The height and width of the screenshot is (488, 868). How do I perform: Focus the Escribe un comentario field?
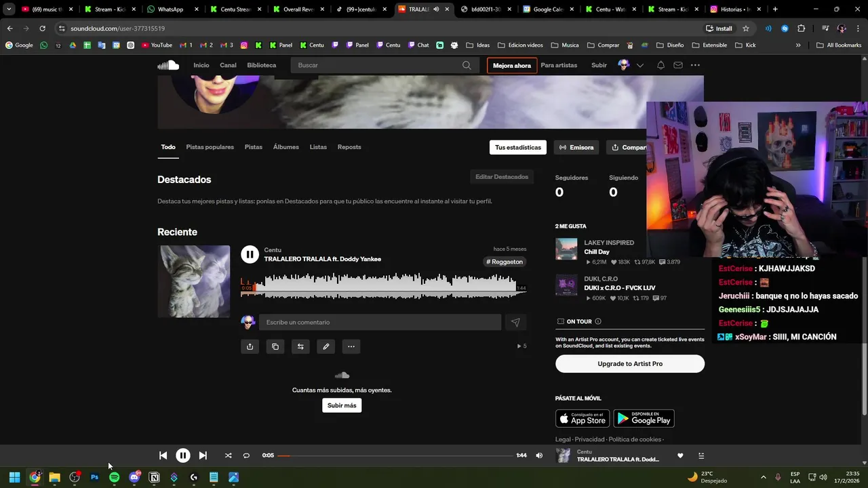(380, 322)
